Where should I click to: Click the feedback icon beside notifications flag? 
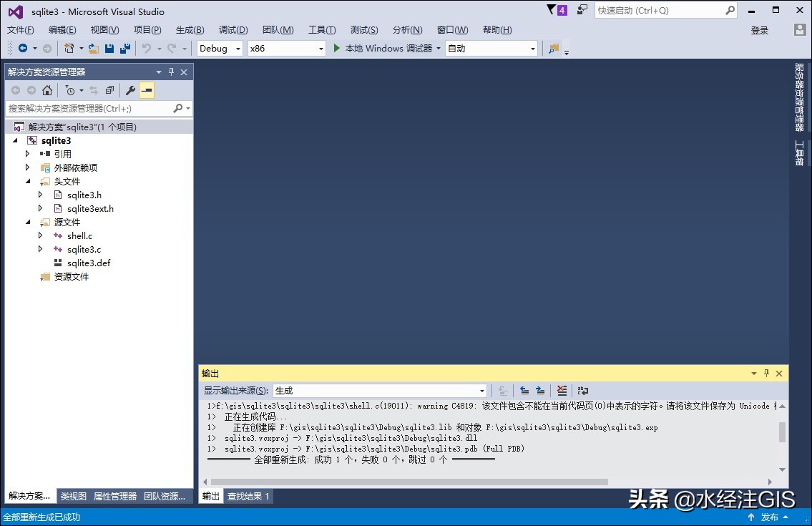click(x=582, y=9)
